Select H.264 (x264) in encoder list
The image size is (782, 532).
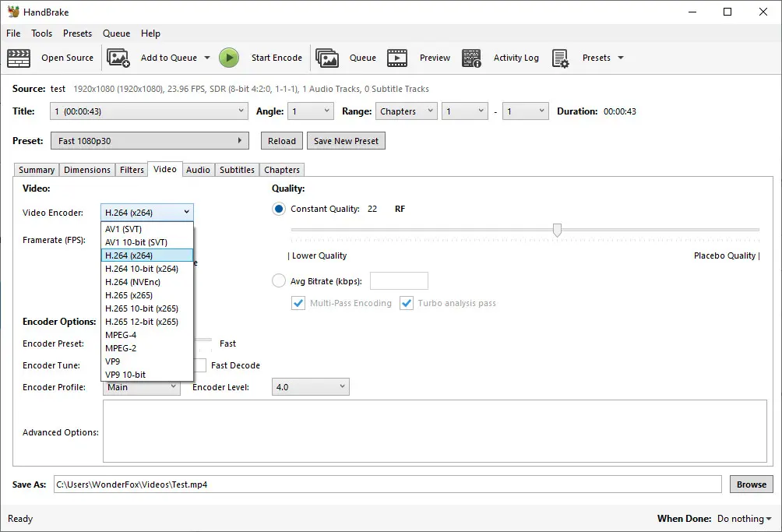(147, 255)
